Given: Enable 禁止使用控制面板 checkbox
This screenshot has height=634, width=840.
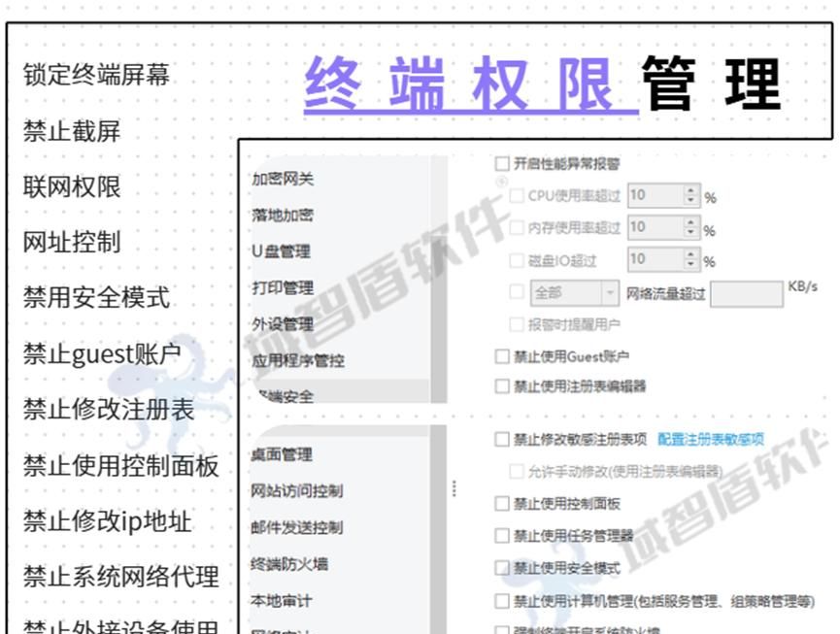Looking at the screenshot, I should point(502,504).
